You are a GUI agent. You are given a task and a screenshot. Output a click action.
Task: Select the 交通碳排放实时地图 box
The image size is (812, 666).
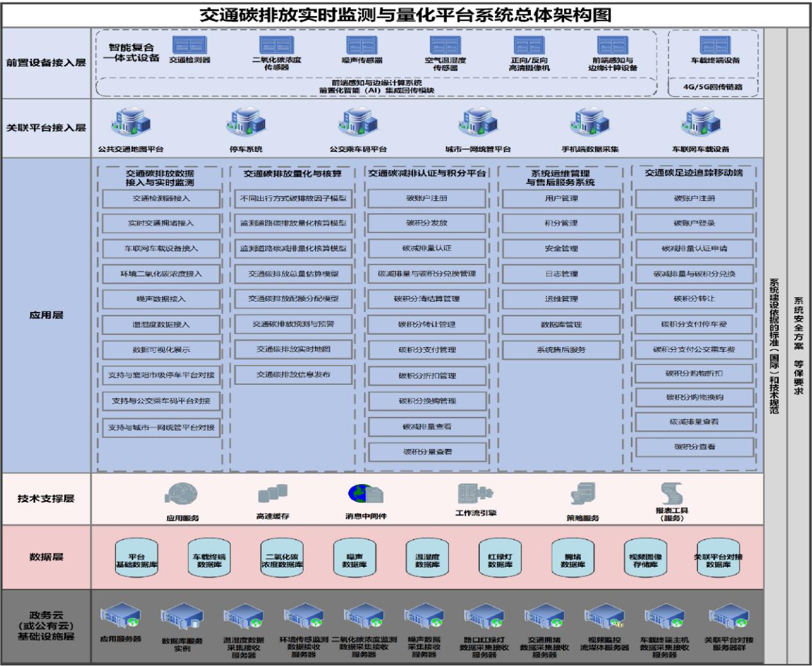[293, 350]
